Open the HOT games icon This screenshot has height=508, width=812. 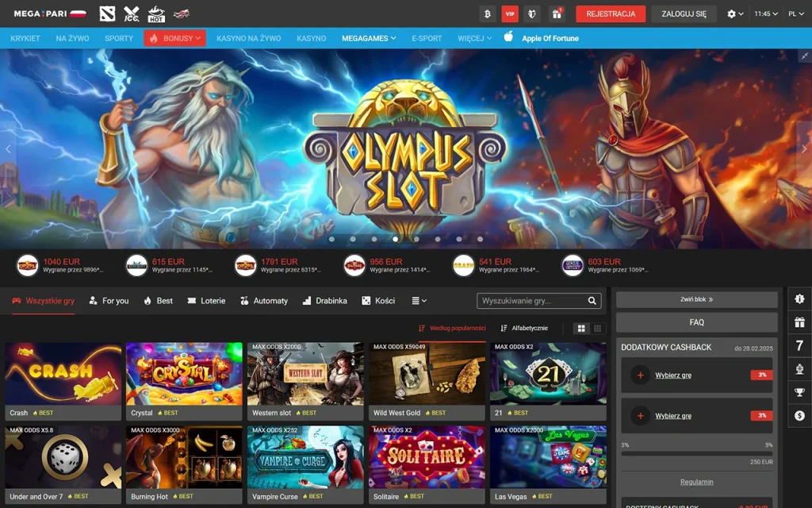tap(156, 14)
